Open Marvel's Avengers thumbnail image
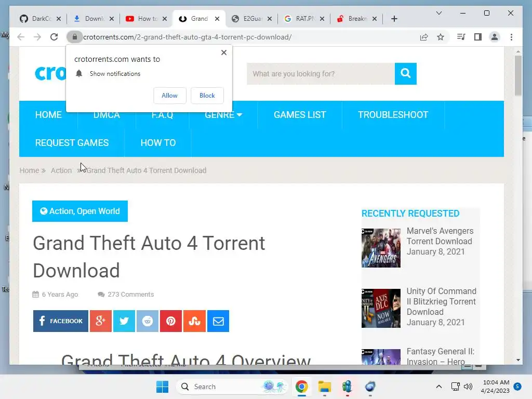 click(381, 248)
